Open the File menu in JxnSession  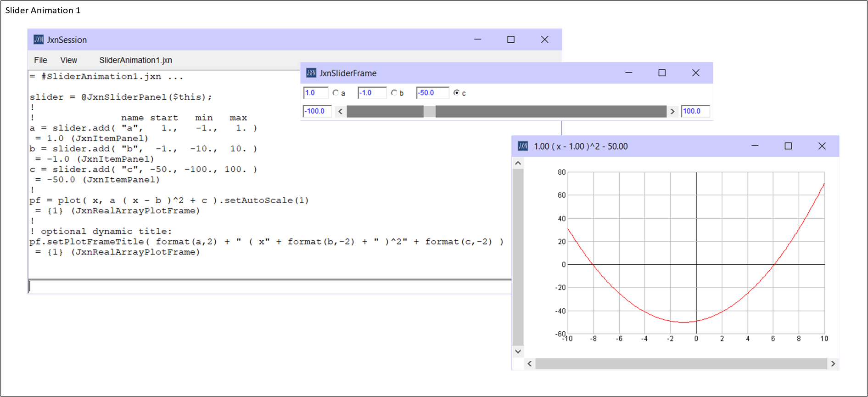tap(40, 60)
